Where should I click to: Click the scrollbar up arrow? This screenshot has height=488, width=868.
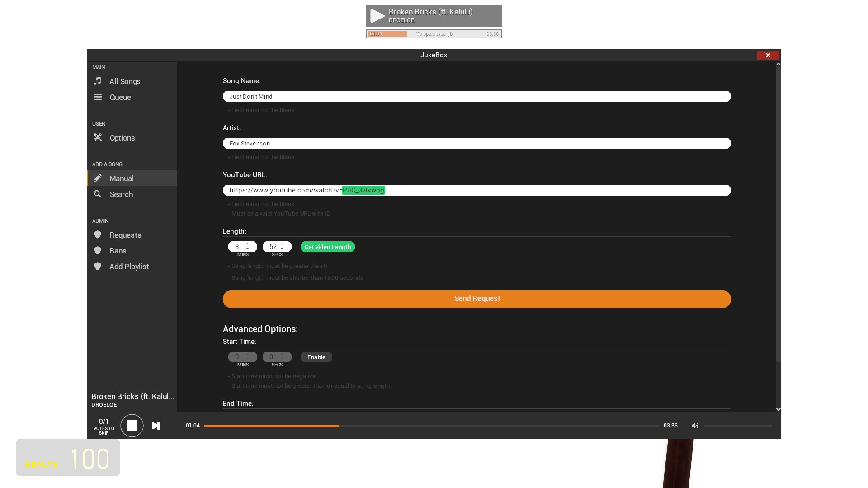click(x=778, y=64)
